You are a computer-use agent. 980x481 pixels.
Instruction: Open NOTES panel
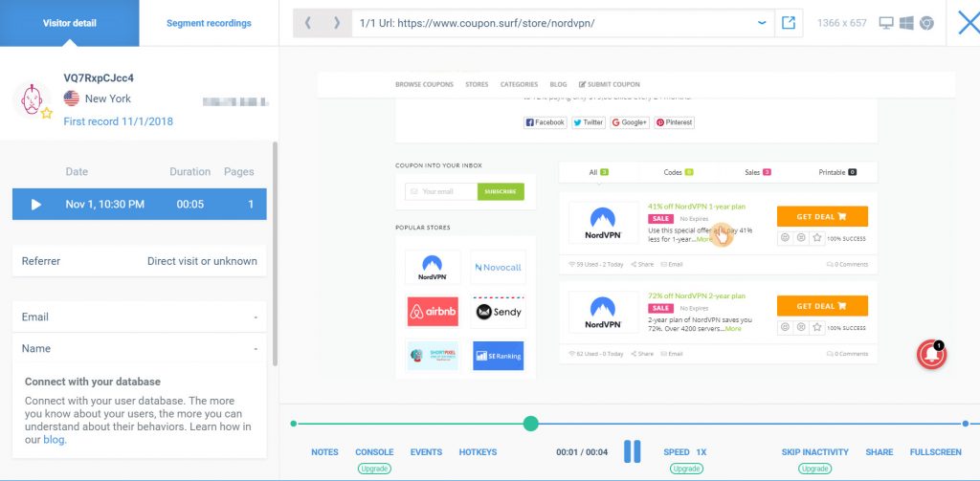[324, 452]
